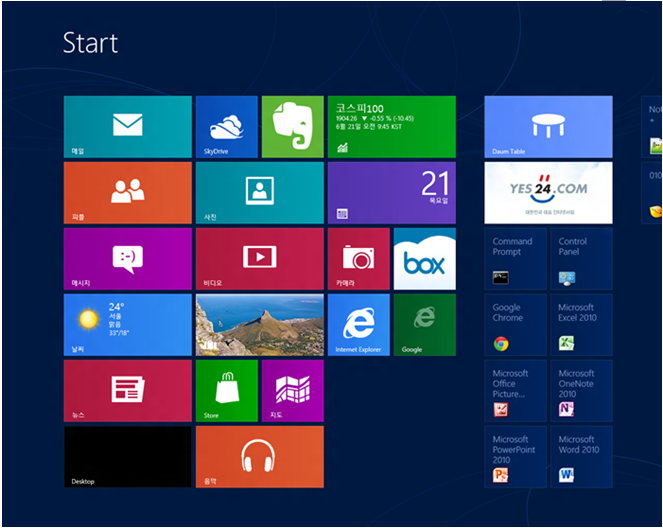663x528 pixels.
Task: Open the Box cloud storage tile
Action: (x=424, y=258)
